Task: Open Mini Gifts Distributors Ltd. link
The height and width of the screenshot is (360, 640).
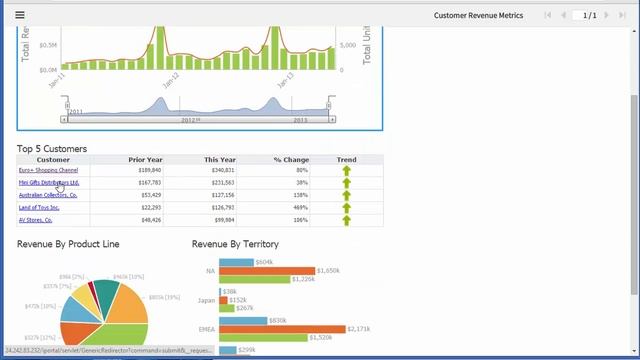Action: (x=49, y=182)
